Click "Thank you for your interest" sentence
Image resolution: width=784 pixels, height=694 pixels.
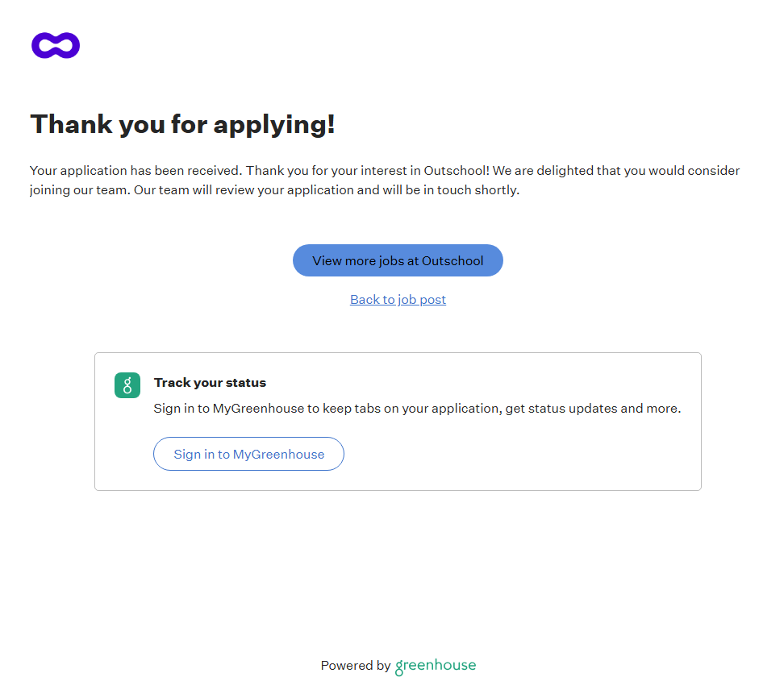coord(326,171)
